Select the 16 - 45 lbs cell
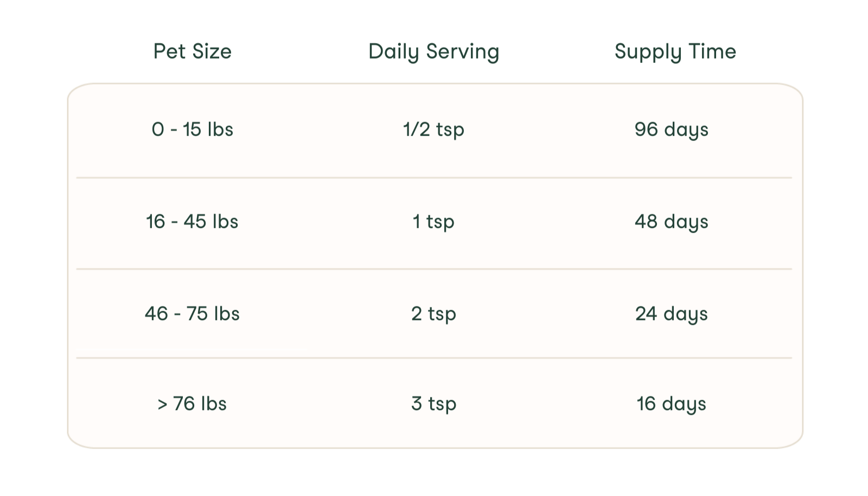Image resolution: width=868 pixels, height=496 pixels. coord(192,222)
